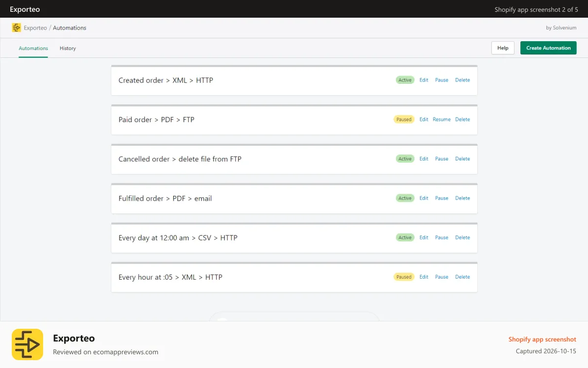
Task: Click the Create Automation button
Action: pos(548,48)
